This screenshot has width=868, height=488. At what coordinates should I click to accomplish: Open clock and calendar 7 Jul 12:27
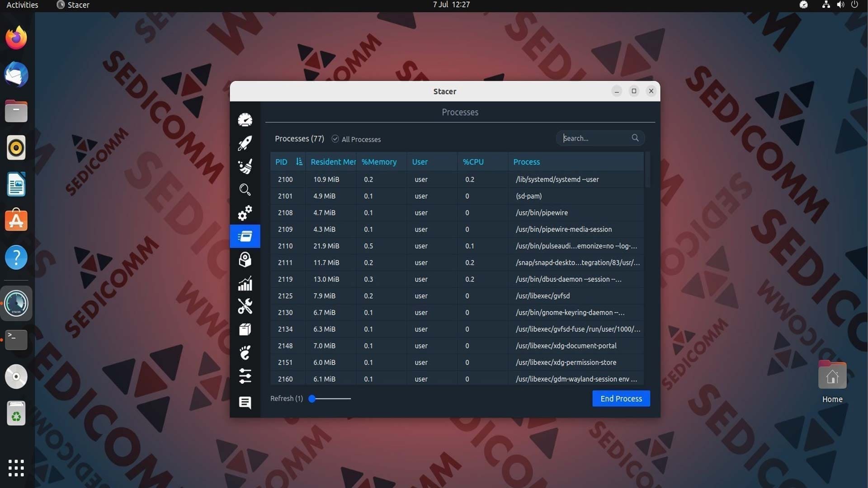451,5
